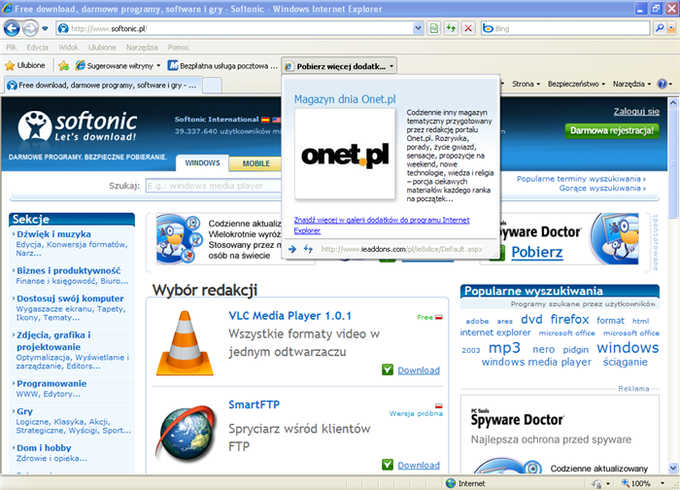The height and width of the screenshot is (490, 680).
Task: Open the Ulubione menu in menu bar
Action: click(102, 47)
